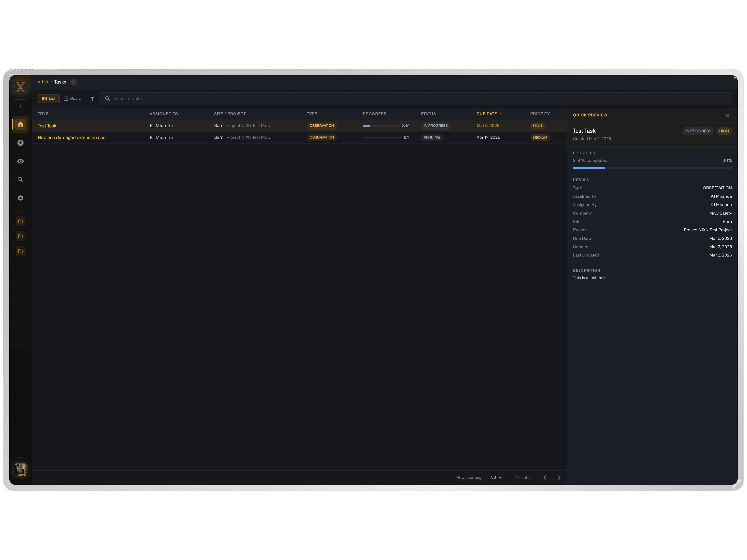Screen dimensions: 747x560
Task: Click the X app logo
Action: click(x=21, y=87)
